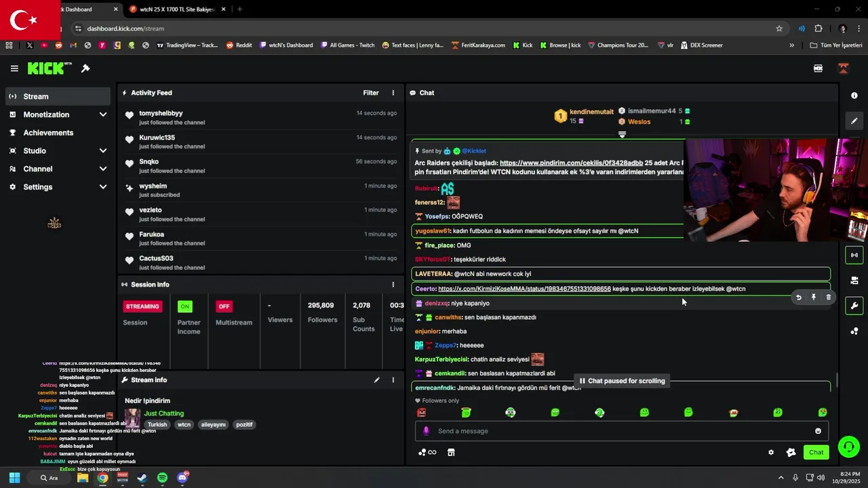This screenshot has height=488, width=868.
Task: Open the Session Info three-dot options
Action: point(393,285)
